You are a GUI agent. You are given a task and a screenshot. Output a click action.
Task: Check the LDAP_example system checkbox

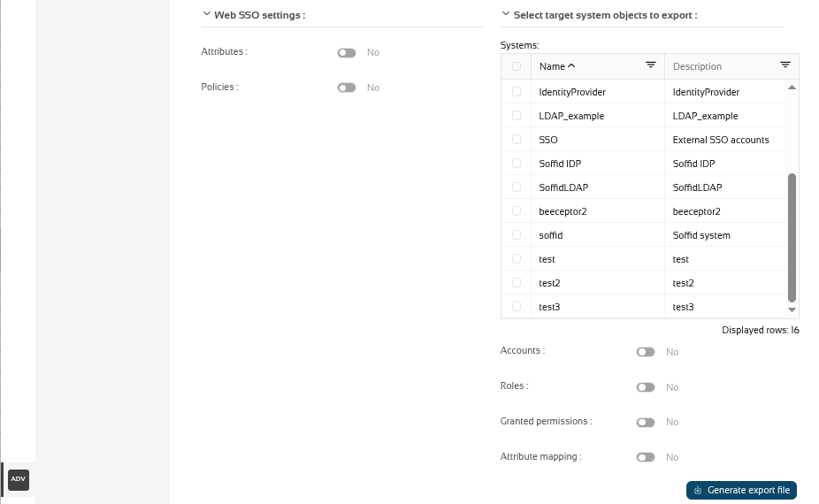point(517,116)
